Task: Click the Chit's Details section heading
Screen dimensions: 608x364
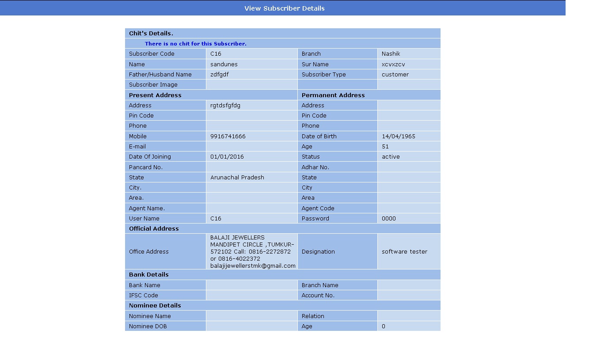Action: 151,34
